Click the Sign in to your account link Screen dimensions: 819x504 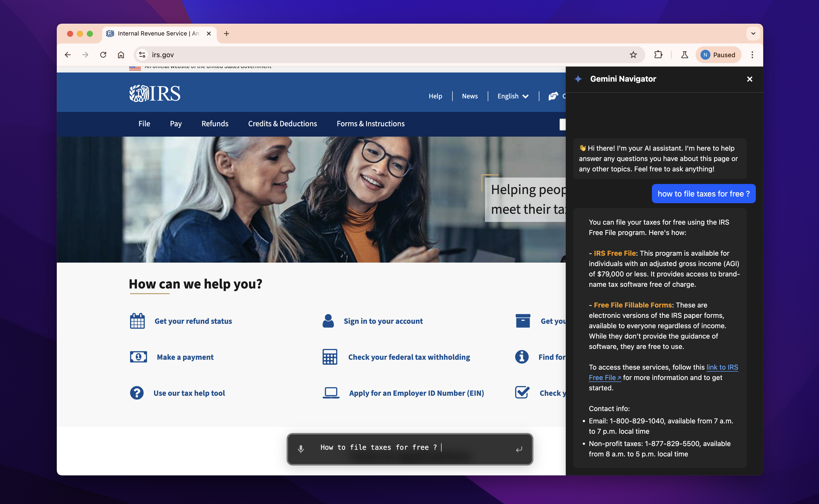[383, 321]
